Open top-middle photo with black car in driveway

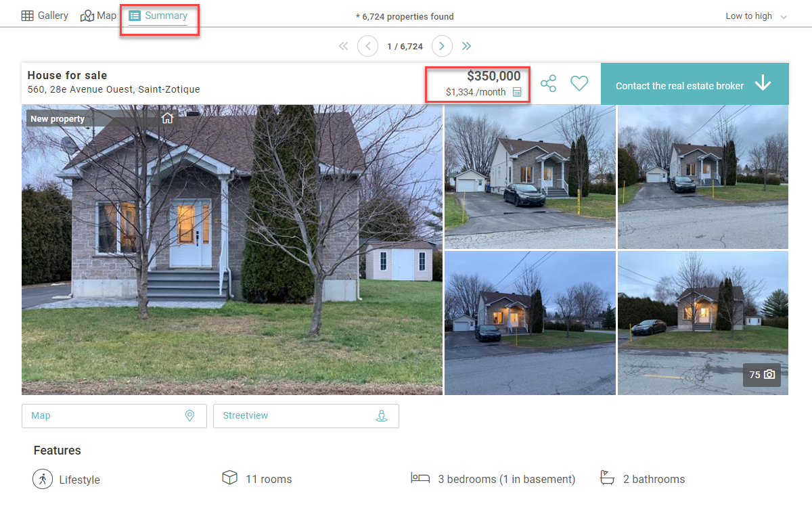530,177
